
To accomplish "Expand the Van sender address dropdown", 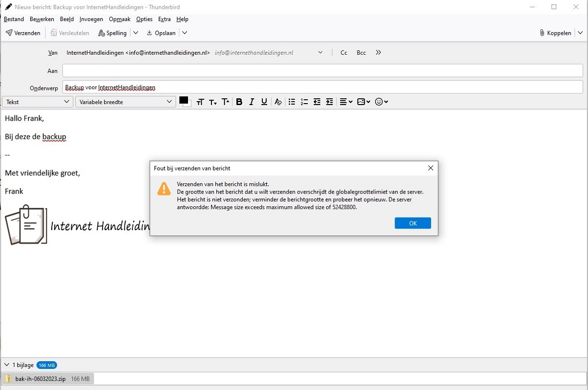I will click(x=320, y=52).
